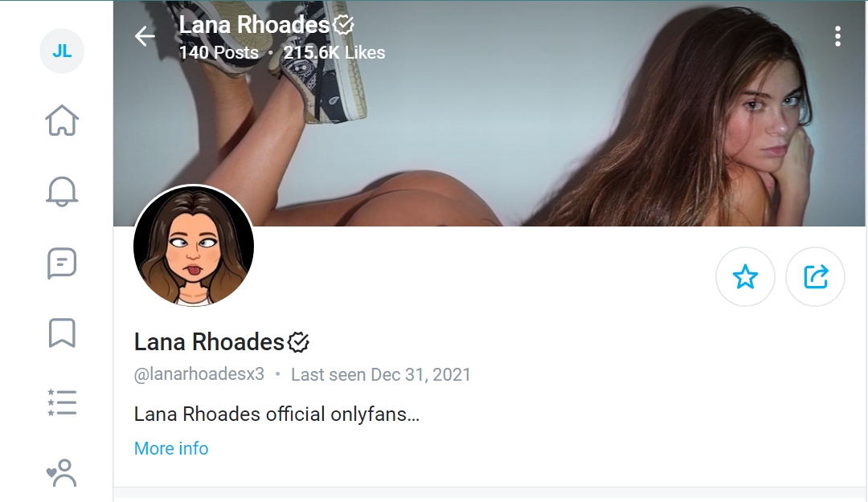The width and height of the screenshot is (868, 502).
Task: View the cartoon profile avatar picture
Action: pos(193,246)
